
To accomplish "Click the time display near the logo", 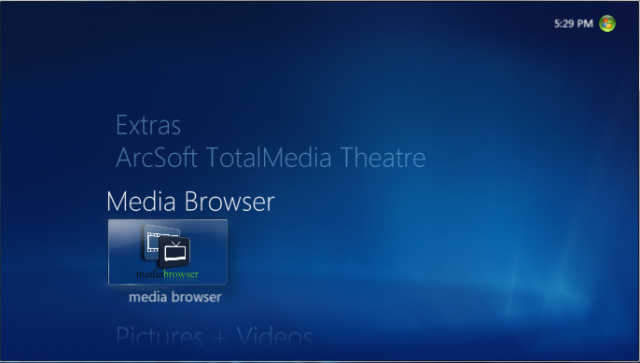I will pos(573,24).
